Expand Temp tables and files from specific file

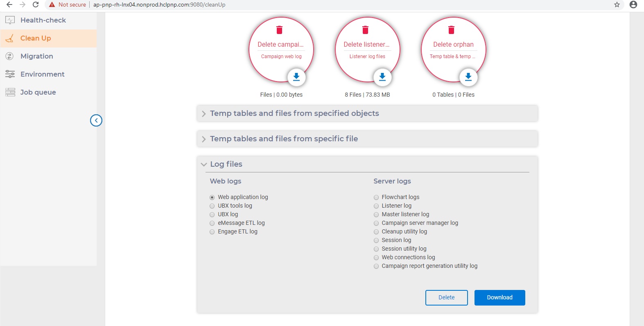[367, 139]
